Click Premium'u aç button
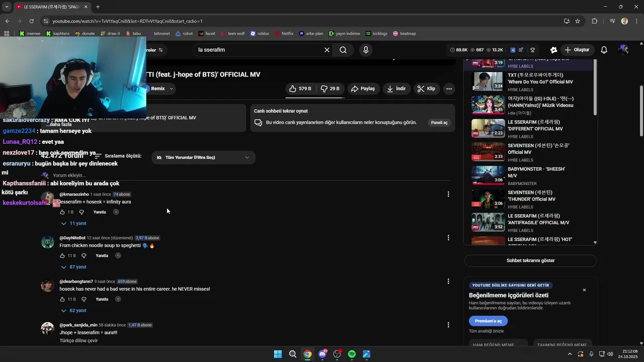The width and height of the screenshot is (644, 362). pyautogui.click(x=488, y=321)
